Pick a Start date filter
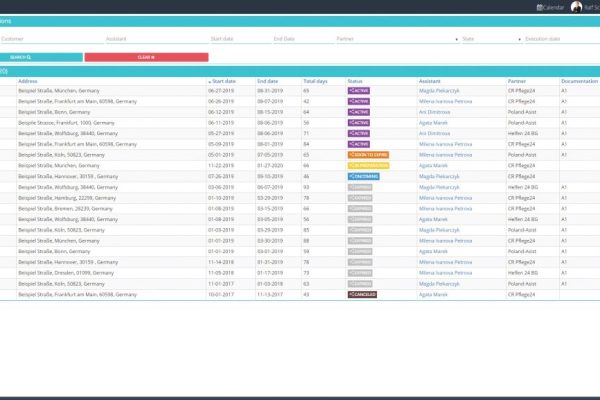 point(241,39)
